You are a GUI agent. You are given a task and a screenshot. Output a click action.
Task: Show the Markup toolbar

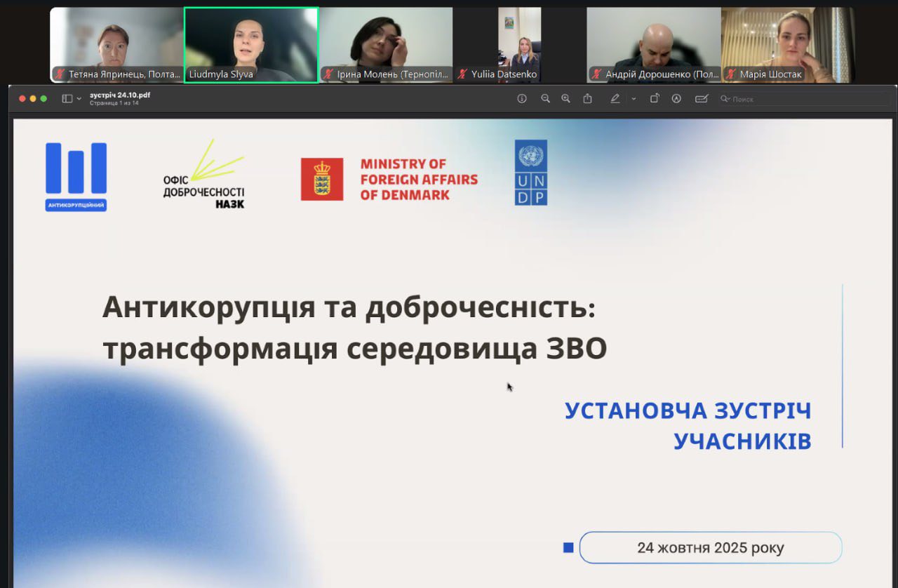coord(676,99)
